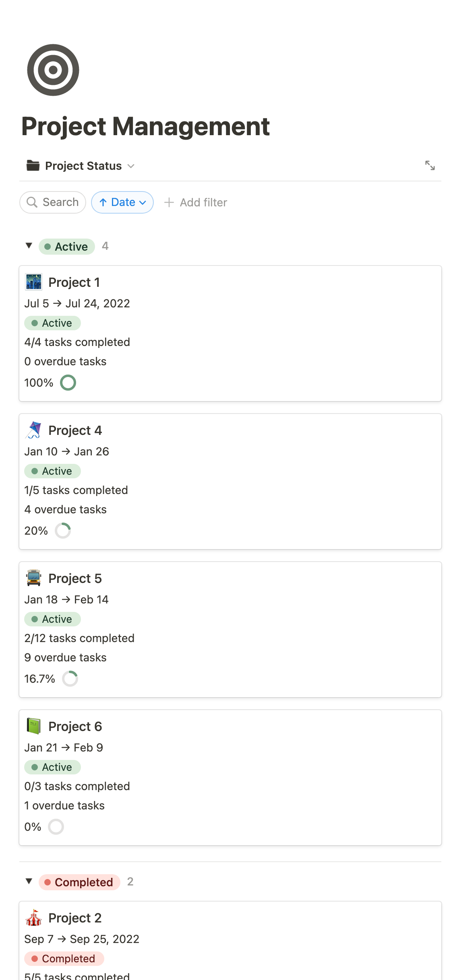Open the Project Status view menu

tap(89, 166)
